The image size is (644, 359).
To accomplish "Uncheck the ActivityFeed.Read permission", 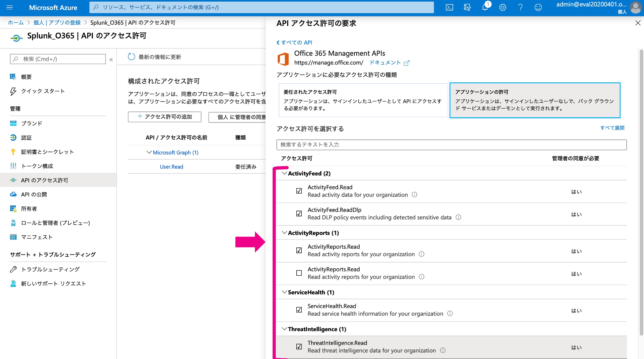I will [299, 191].
